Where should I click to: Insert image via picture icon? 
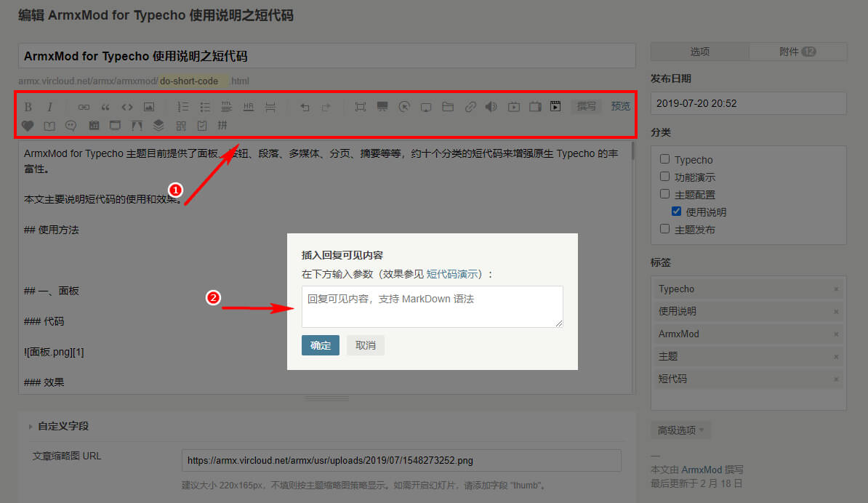tap(149, 107)
